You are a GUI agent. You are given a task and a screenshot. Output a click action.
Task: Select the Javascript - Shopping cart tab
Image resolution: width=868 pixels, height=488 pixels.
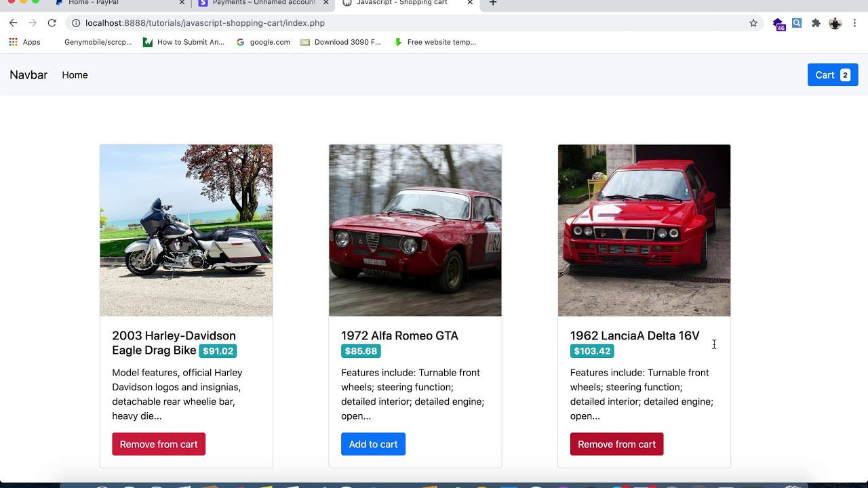click(x=407, y=3)
